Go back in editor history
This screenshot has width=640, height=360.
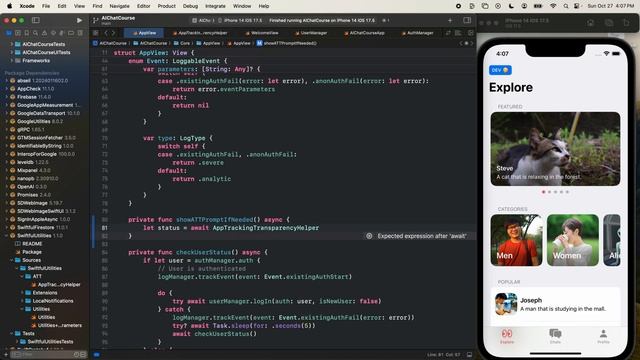tap(106, 33)
